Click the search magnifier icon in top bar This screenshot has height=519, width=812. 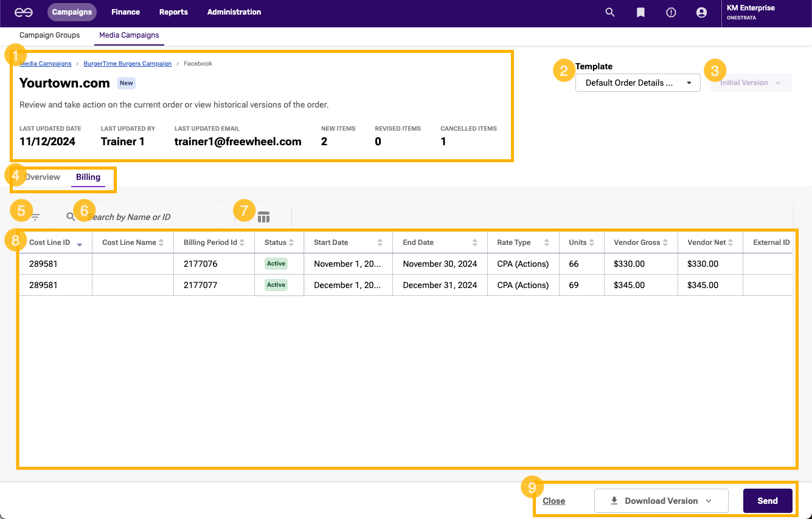[610, 12]
